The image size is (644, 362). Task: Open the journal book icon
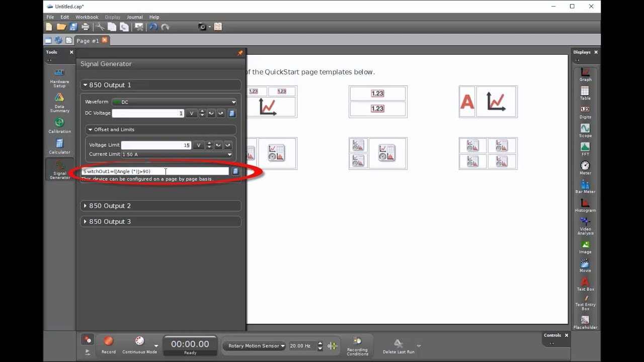(218, 27)
